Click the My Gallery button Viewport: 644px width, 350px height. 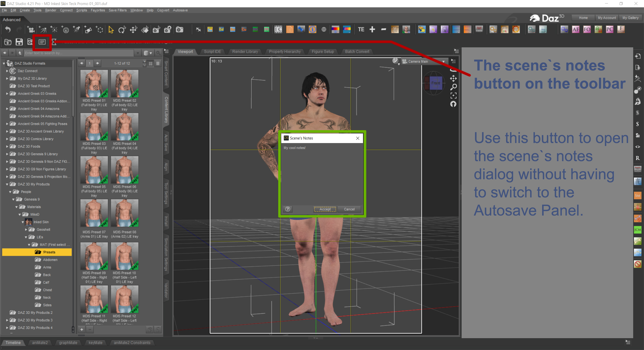[x=630, y=18]
